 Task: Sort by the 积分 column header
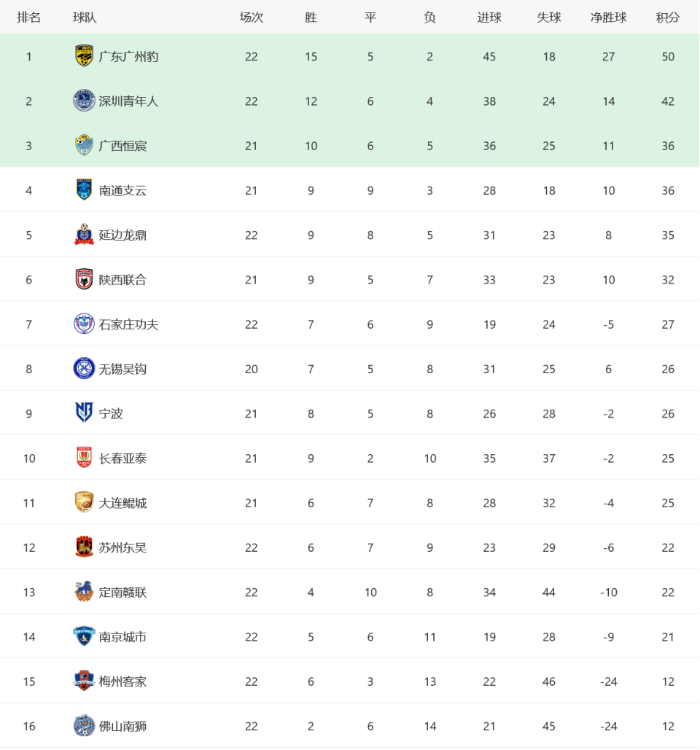coord(667,17)
